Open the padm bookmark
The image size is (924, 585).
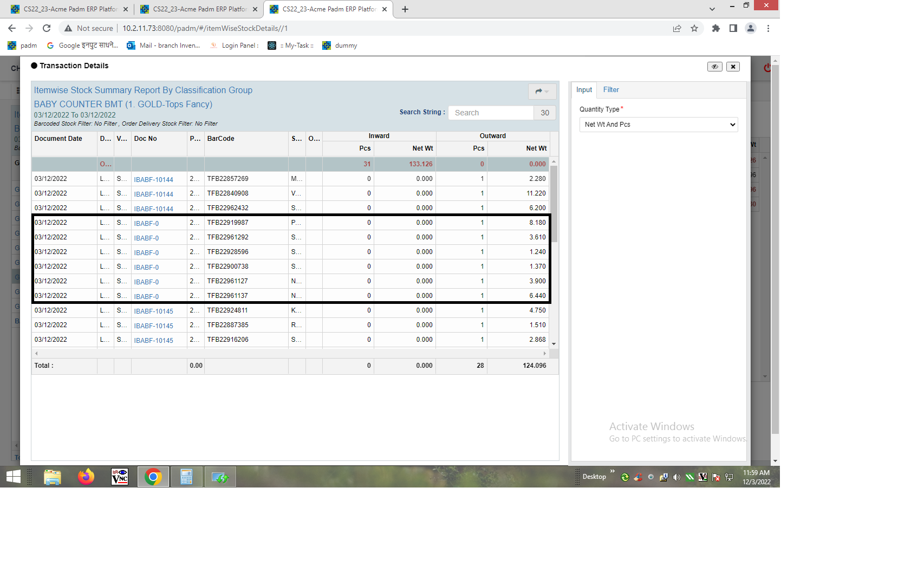(22, 45)
